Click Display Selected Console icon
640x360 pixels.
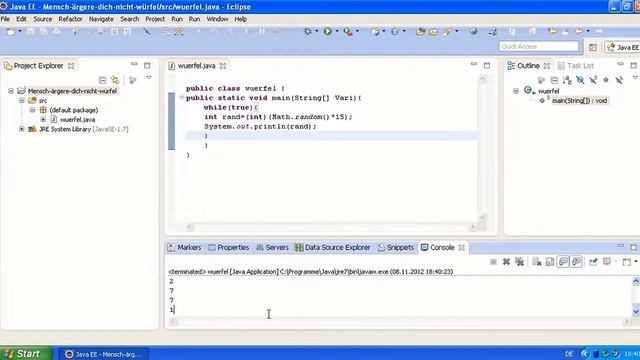[x=607, y=262]
